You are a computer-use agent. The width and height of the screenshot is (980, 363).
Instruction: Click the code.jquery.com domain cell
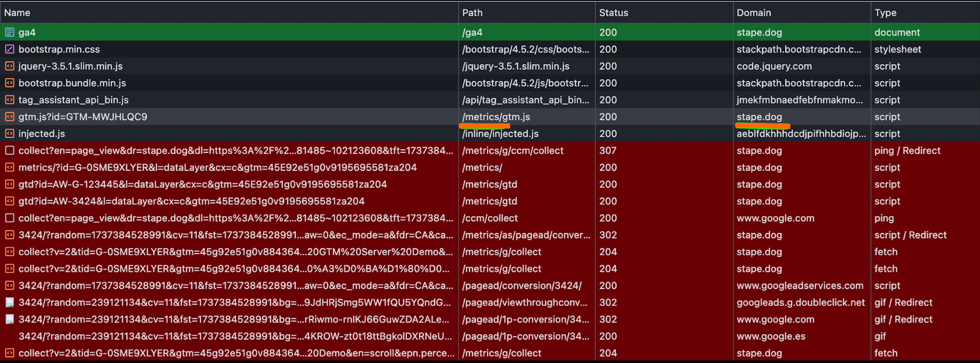[x=774, y=66]
